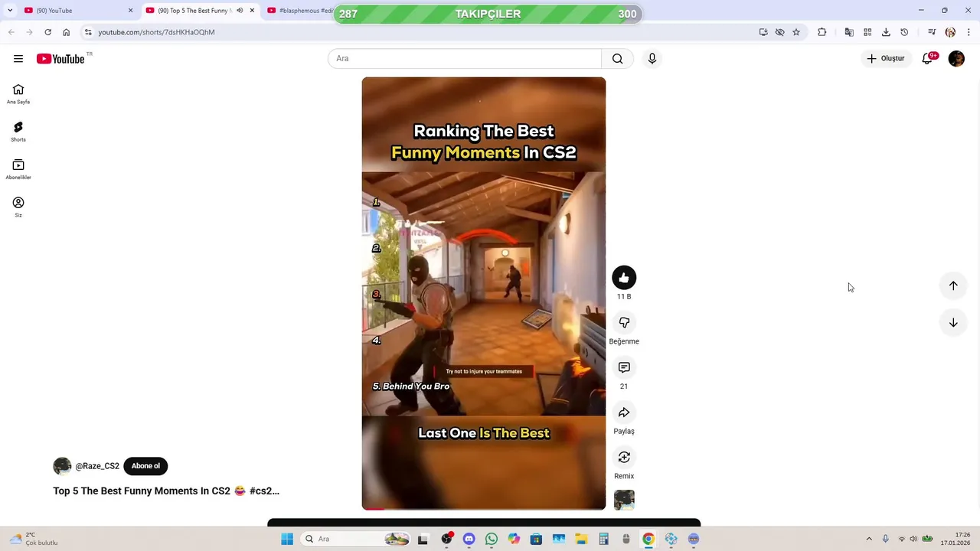Click the Chrome home button
Image resolution: width=980 pixels, height=551 pixels.
[67, 32]
